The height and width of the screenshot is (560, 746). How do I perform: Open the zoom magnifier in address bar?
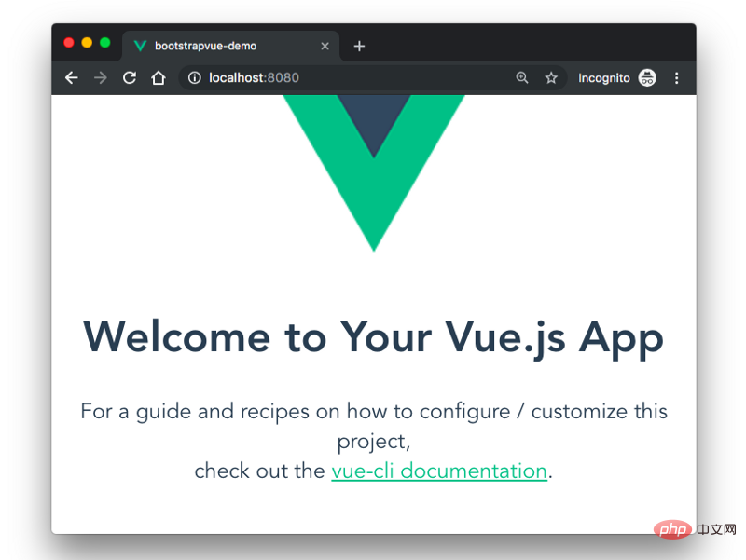pos(522,77)
